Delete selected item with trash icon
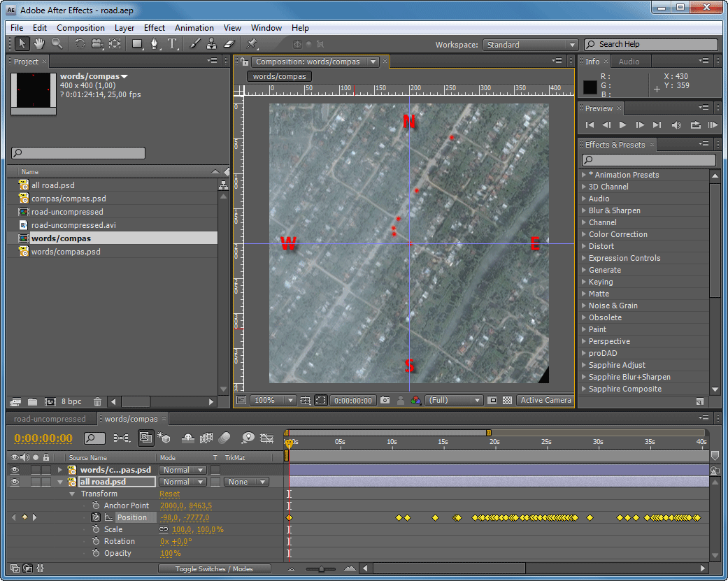This screenshot has width=728, height=581. coord(97,402)
